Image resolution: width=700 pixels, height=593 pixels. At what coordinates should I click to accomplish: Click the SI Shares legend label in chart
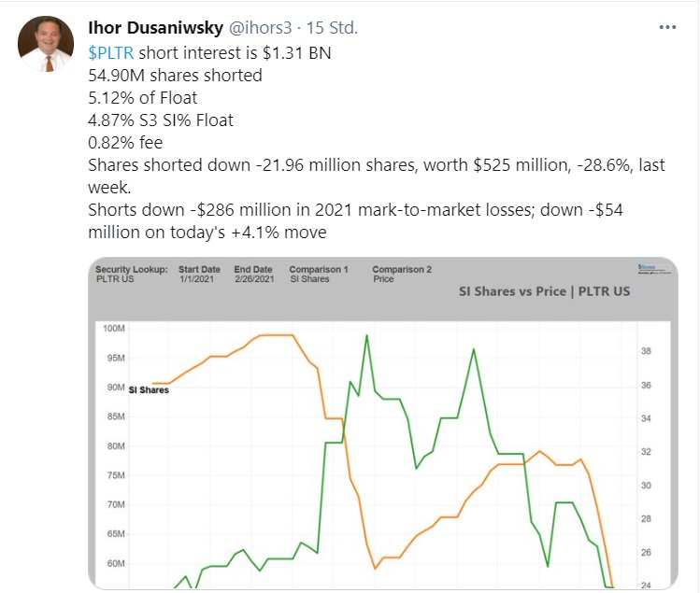click(148, 389)
